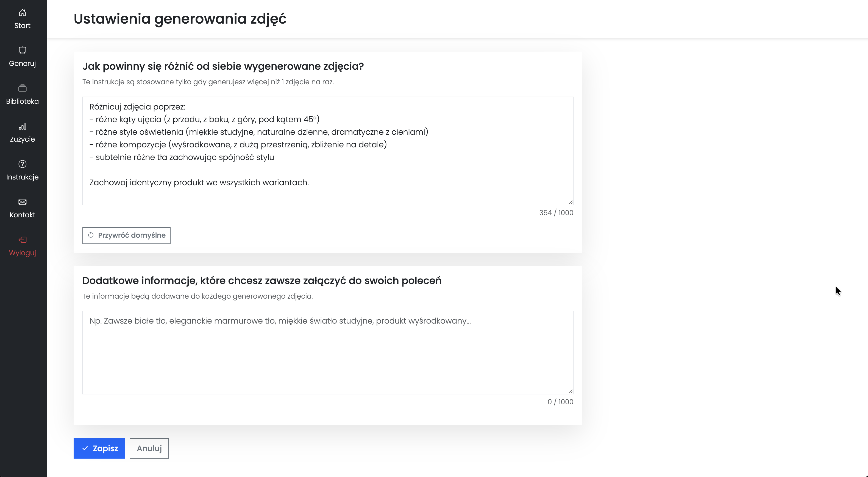
Task: Open Kontakt using the envelope icon
Action: tap(22, 202)
